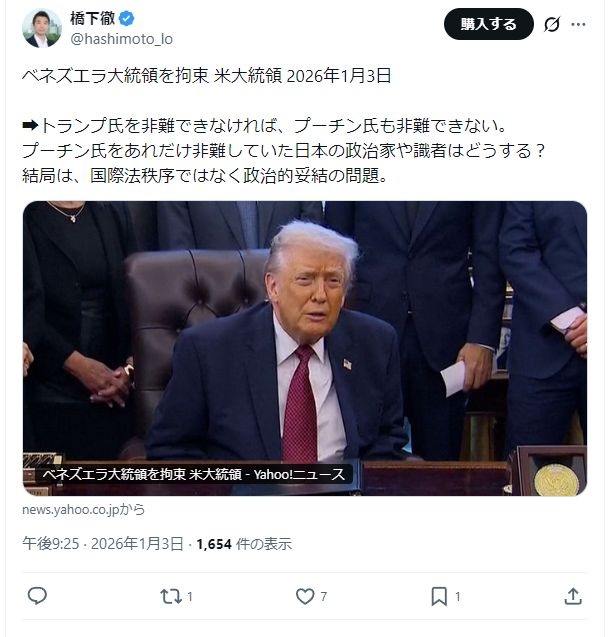613x637 pixels.
Task: Open the reply comment icon
Action: (x=37, y=596)
